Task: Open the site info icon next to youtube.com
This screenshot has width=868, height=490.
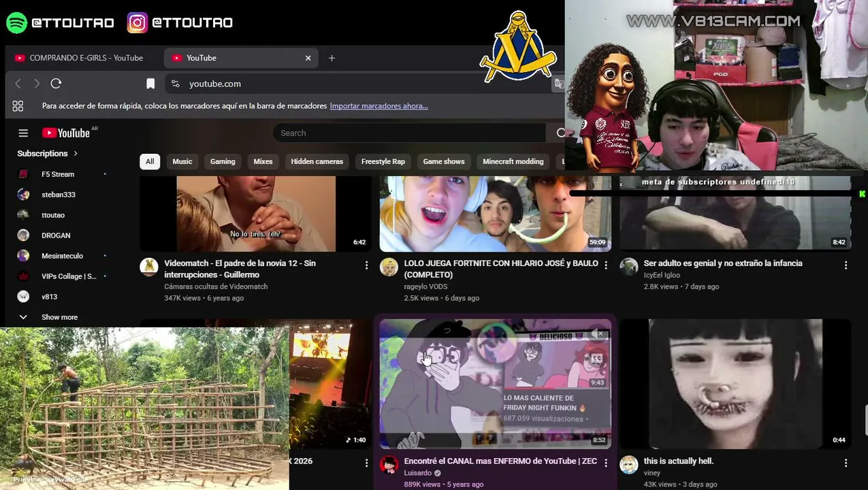Action: (x=176, y=84)
